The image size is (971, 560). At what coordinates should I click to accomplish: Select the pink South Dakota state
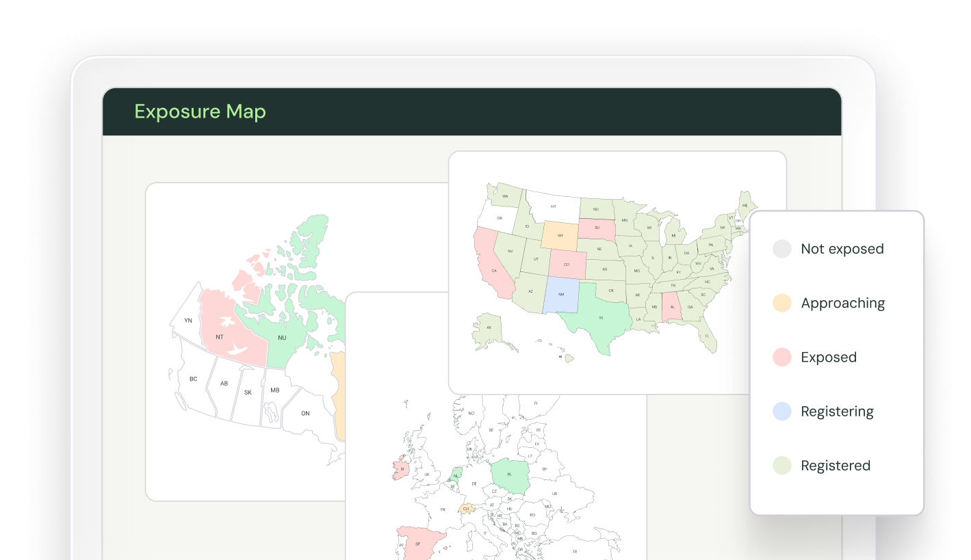(x=595, y=228)
